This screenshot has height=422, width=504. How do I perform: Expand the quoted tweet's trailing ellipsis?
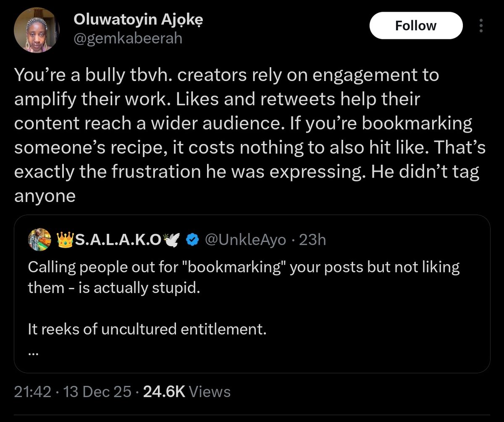click(x=33, y=354)
